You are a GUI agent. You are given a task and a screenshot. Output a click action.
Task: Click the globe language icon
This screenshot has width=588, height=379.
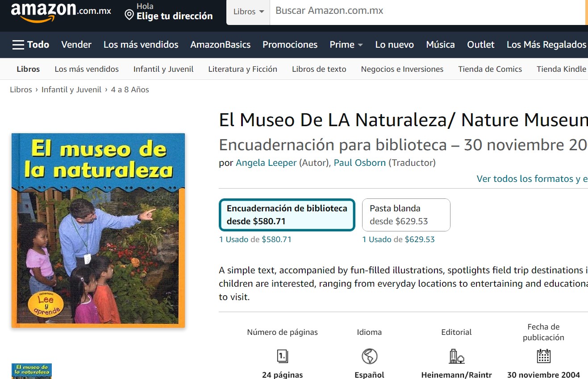click(x=369, y=356)
